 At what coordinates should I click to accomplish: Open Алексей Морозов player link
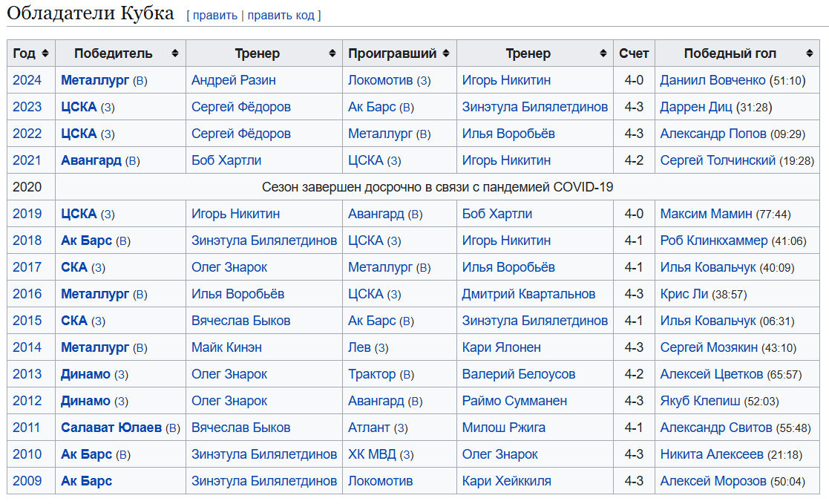[712, 481]
